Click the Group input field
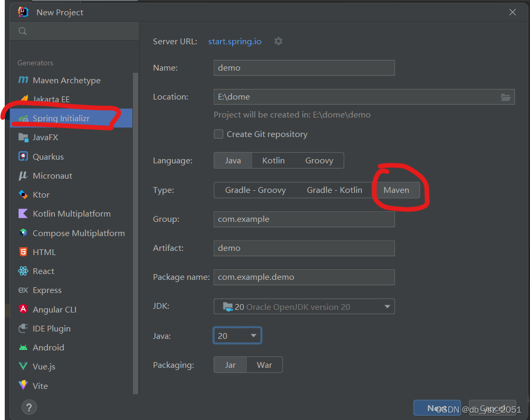 pos(304,219)
